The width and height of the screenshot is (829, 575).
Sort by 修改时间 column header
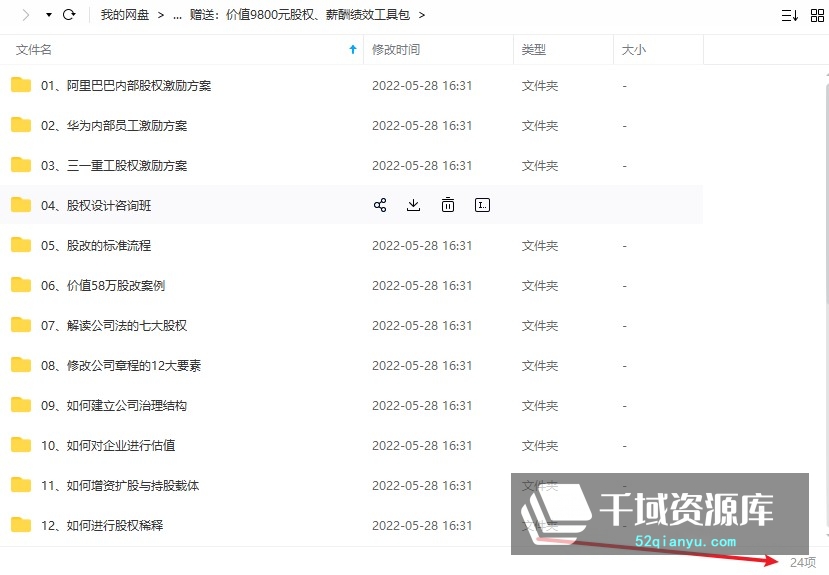(396, 50)
